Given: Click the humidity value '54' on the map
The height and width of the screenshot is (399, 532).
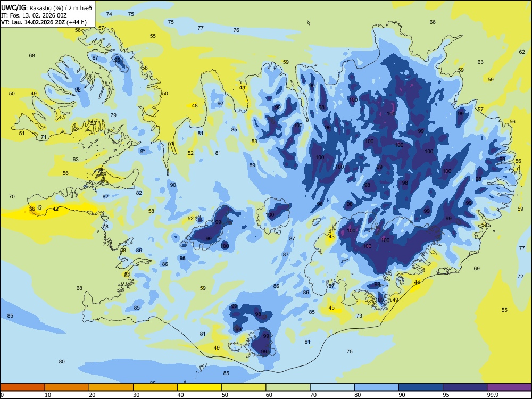Looking at the screenshot, I should 127,274.
